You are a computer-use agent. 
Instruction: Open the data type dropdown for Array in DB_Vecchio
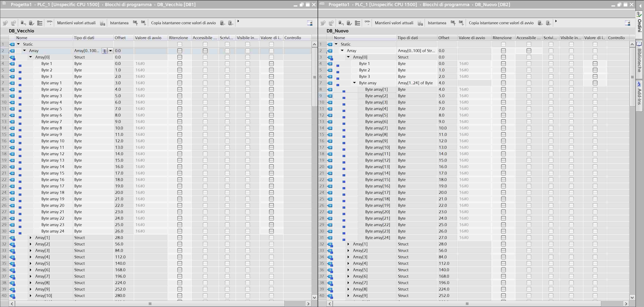pyautogui.click(x=110, y=51)
